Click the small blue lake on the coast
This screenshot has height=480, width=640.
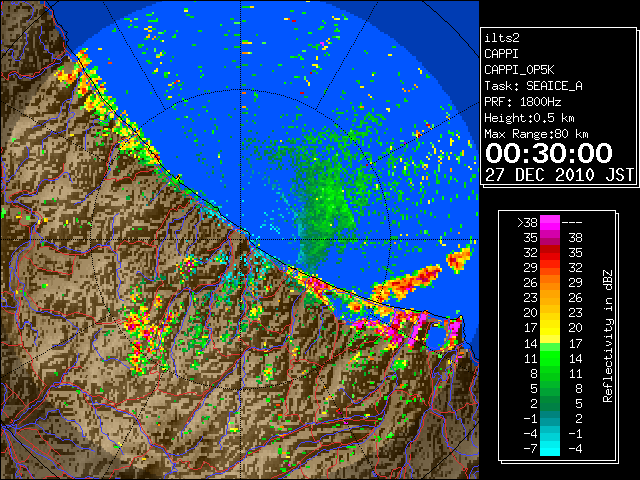436,337
